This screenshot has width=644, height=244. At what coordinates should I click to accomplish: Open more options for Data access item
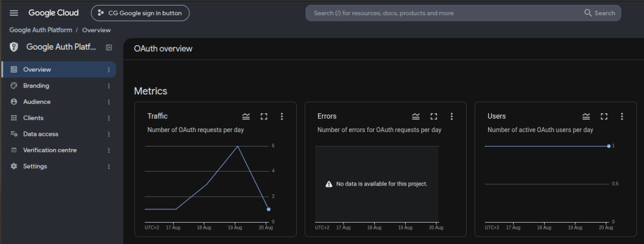(x=109, y=135)
